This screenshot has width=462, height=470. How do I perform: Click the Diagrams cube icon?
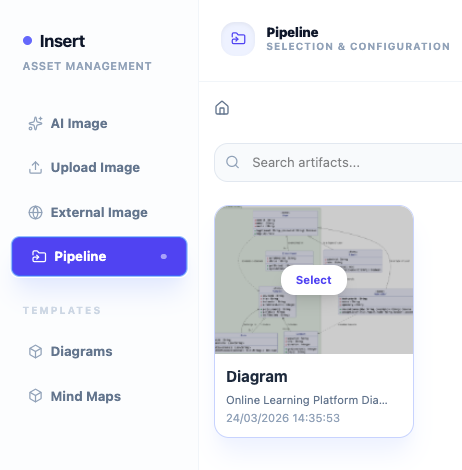tap(35, 352)
